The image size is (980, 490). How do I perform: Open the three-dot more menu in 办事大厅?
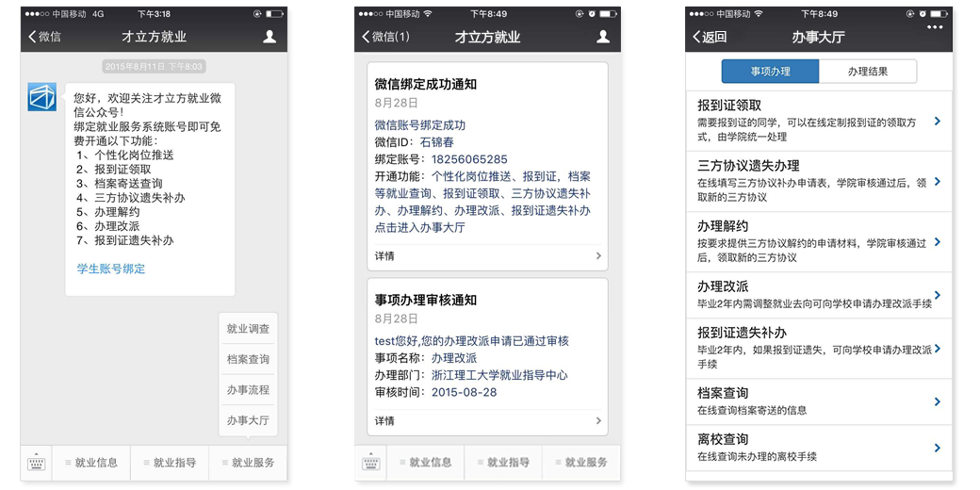pos(935,27)
